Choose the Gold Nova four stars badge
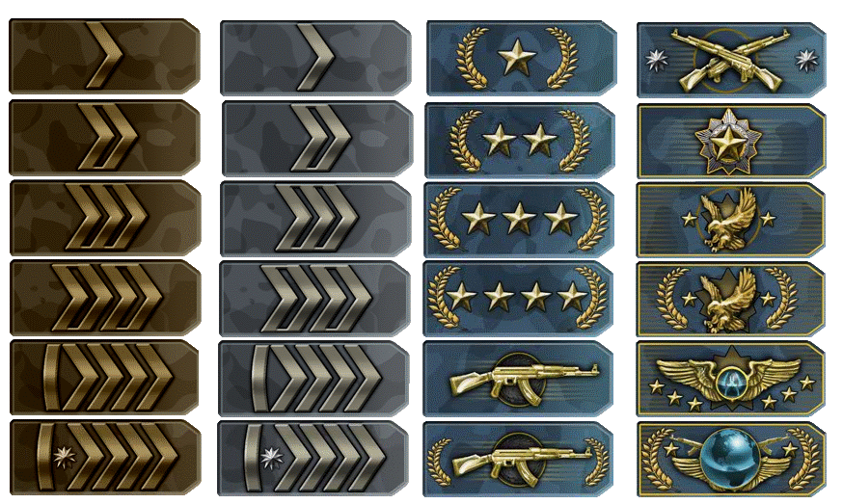The image size is (843, 504). (x=518, y=299)
